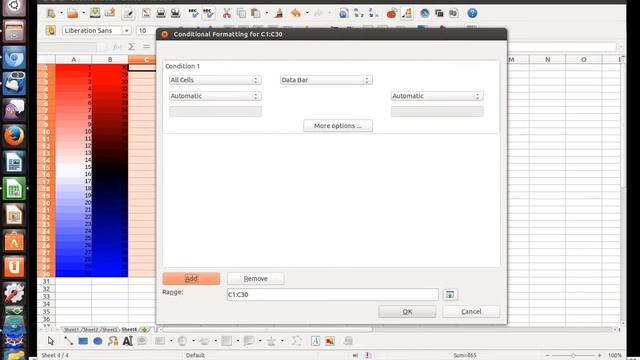
Task: Click the Export as PDF icon
Action: [146, 13]
